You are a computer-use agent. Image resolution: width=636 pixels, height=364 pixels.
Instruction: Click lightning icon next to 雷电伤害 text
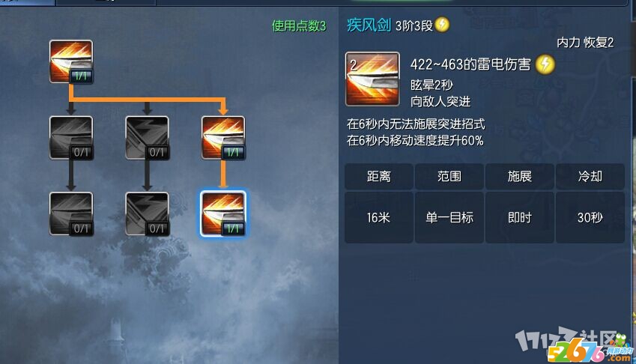tap(545, 64)
